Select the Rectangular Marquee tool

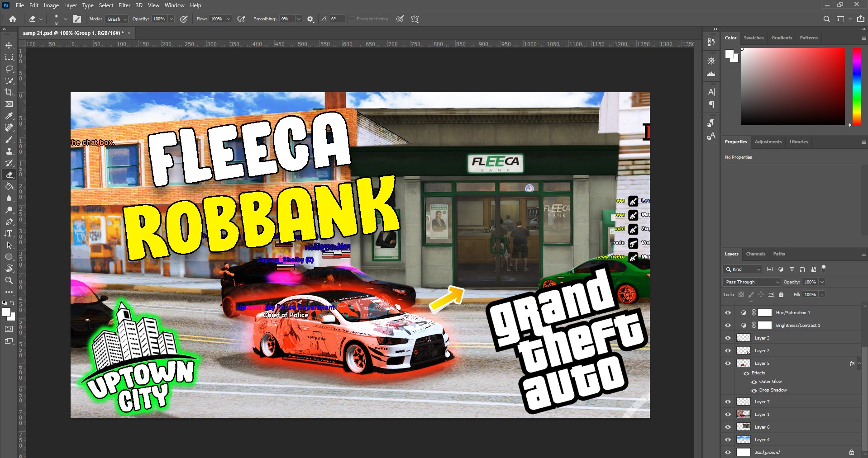(x=9, y=57)
